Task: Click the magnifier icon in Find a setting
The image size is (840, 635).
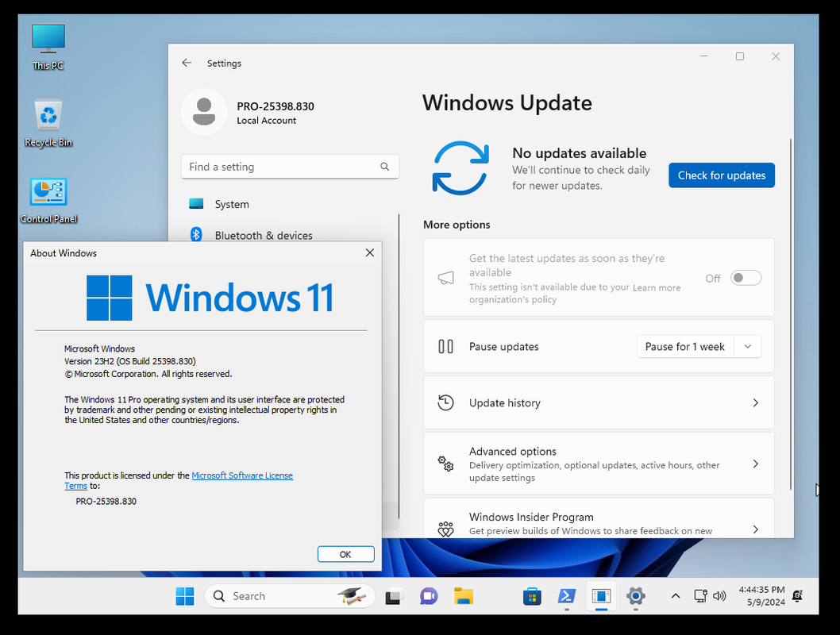Action: 384,167
